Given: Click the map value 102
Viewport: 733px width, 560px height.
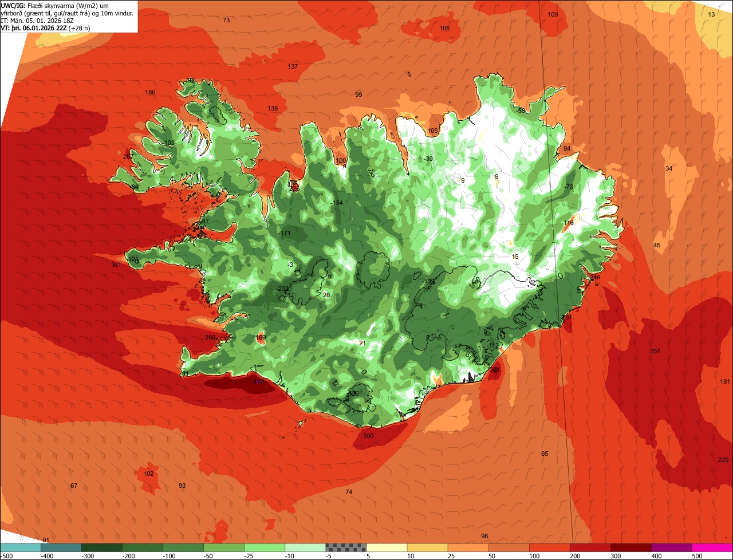Looking at the screenshot, I should (x=148, y=474).
